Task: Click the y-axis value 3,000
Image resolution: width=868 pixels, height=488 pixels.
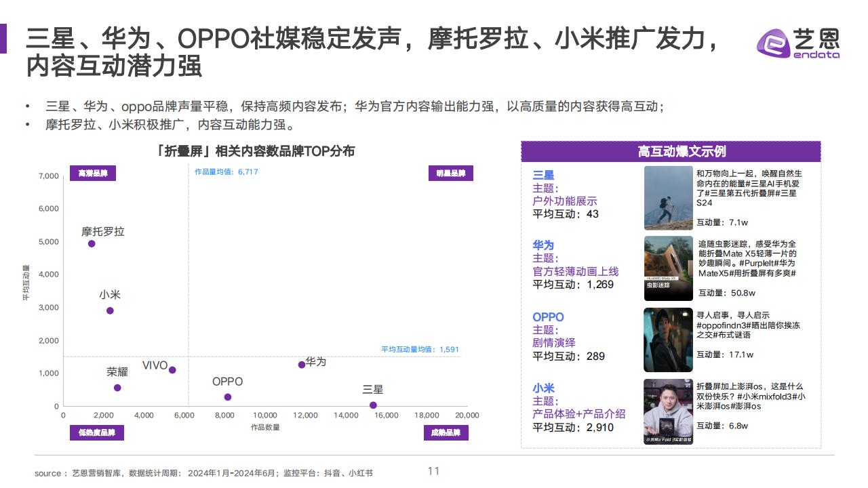Action: coord(48,308)
